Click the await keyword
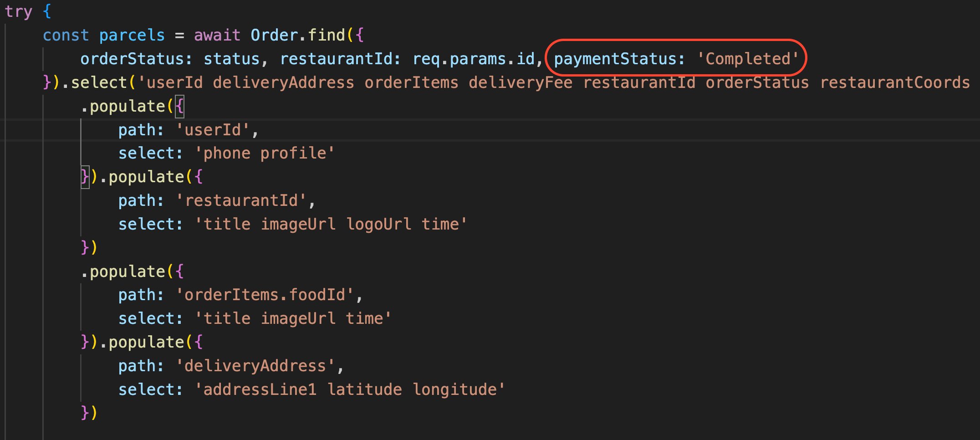The height and width of the screenshot is (440, 980). click(x=217, y=35)
